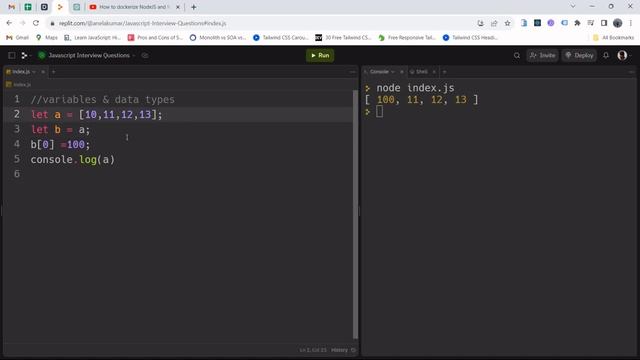640x360 pixels.
Task: Bookmark this page with star icon
Action: (x=507, y=23)
